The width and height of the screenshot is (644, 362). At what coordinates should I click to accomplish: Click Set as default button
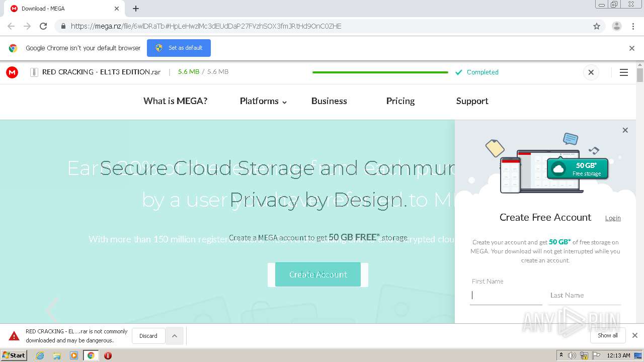(179, 48)
